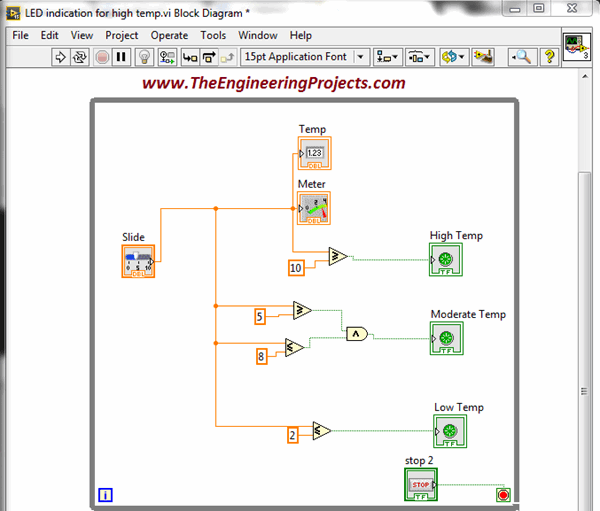Pause the VI execution
600x511 pixels.
click(121, 57)
